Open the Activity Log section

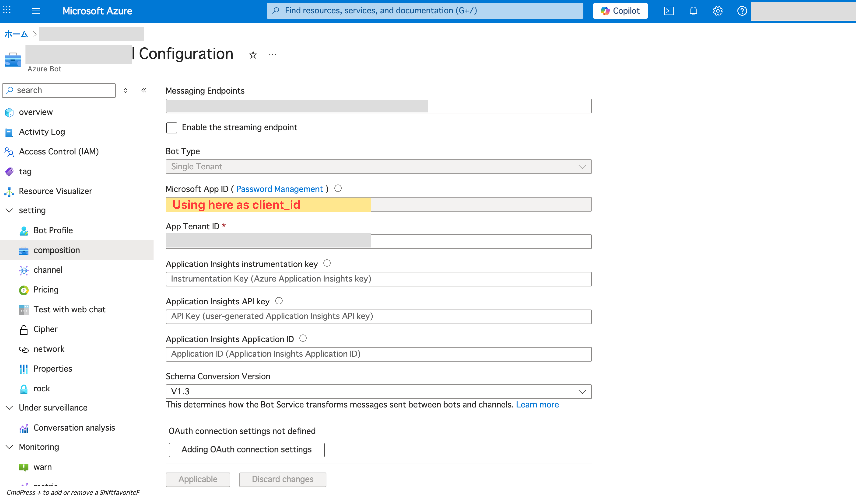click(41, 132)
